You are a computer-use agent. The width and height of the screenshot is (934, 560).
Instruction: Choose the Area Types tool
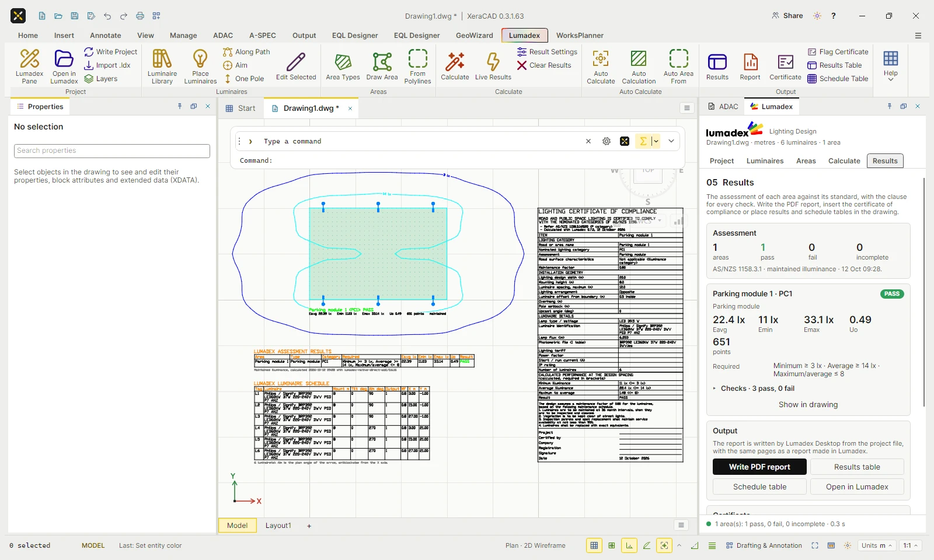(343, 66)
